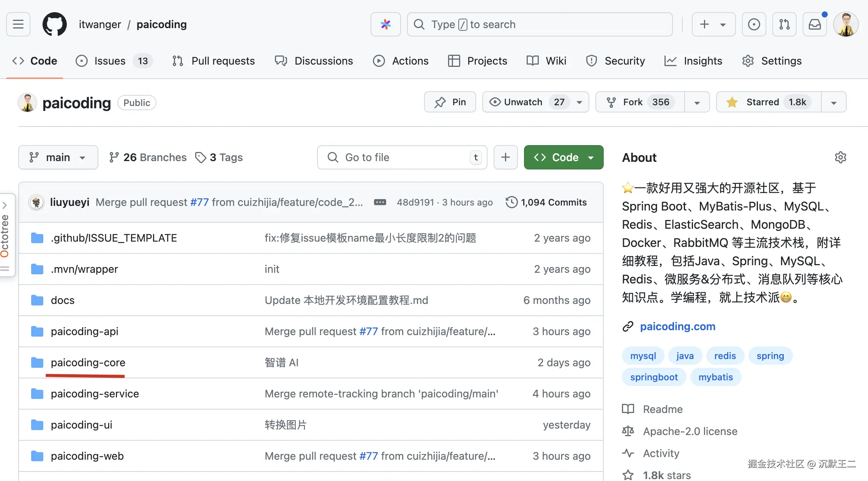
Task: Open the main branch dropdown
Action: tap(58, 157)
